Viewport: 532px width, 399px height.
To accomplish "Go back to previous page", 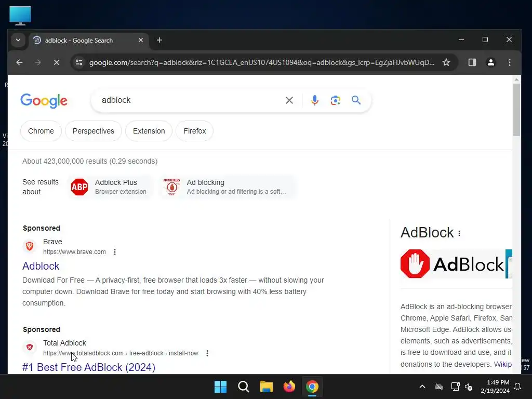I will coord(19,62).
